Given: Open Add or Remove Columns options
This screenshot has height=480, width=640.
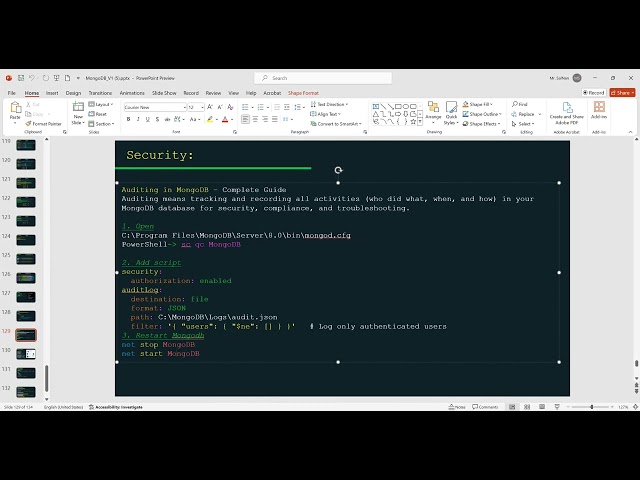Looking at the screenshot, I should [x=287, y=119].
